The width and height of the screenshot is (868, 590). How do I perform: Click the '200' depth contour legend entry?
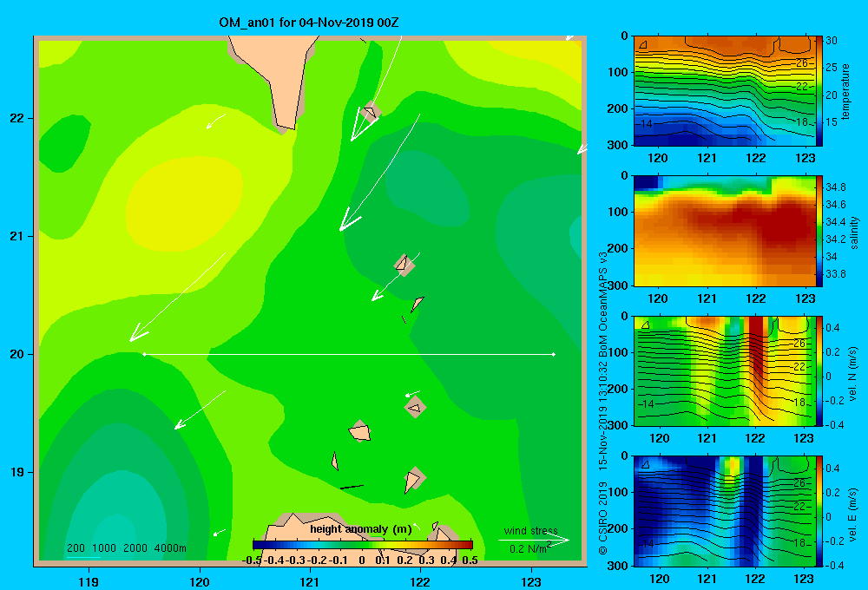click(x=76, y=548)
